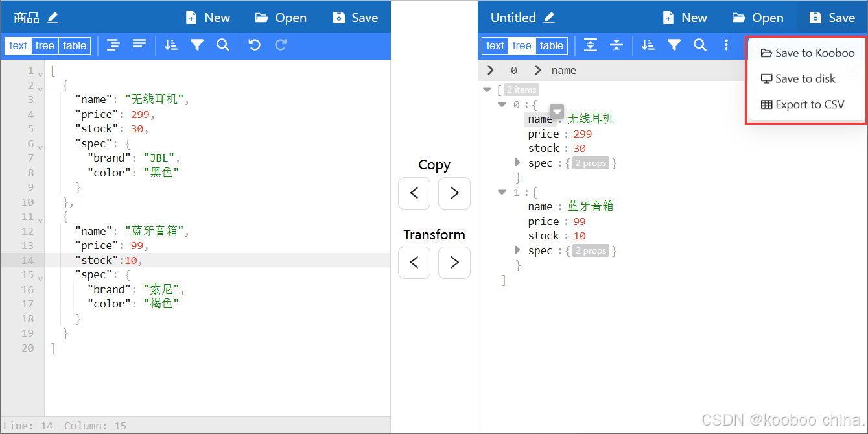The width and height of the screenshot is (868, 434).
Task: Copy right content to left with left arrow
Action: (414, 193)
